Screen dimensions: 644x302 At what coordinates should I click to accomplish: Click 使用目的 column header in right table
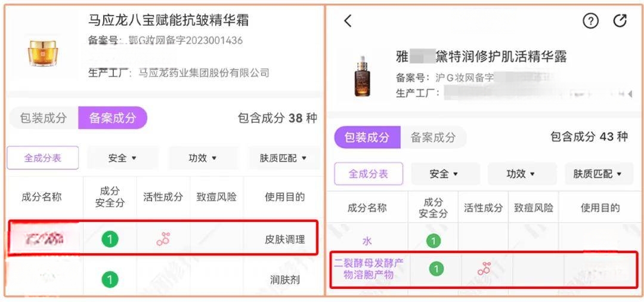pos(600,208)
